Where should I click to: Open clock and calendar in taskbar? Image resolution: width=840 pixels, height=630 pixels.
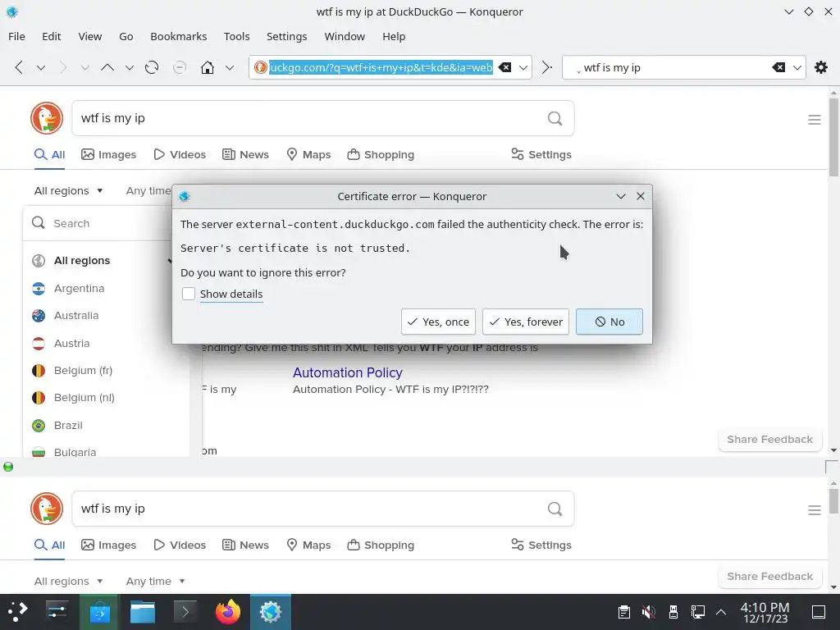[x=765, y=611]
